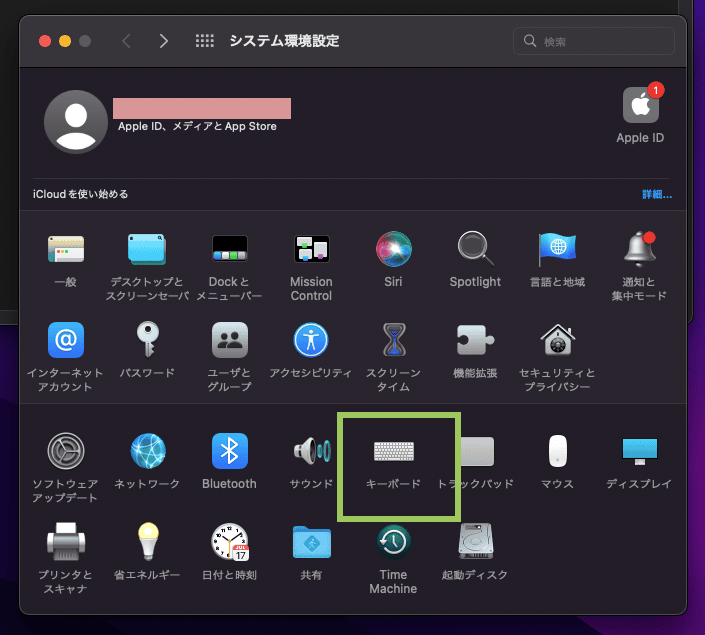Click iCloudを使い始める text
The image size is (705, 635).
(80, 194)
